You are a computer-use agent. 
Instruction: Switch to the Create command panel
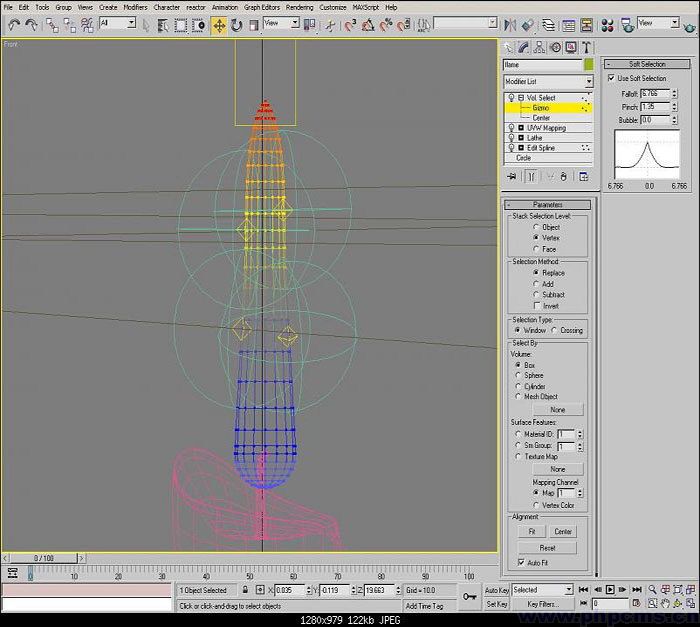pos(508,47)
